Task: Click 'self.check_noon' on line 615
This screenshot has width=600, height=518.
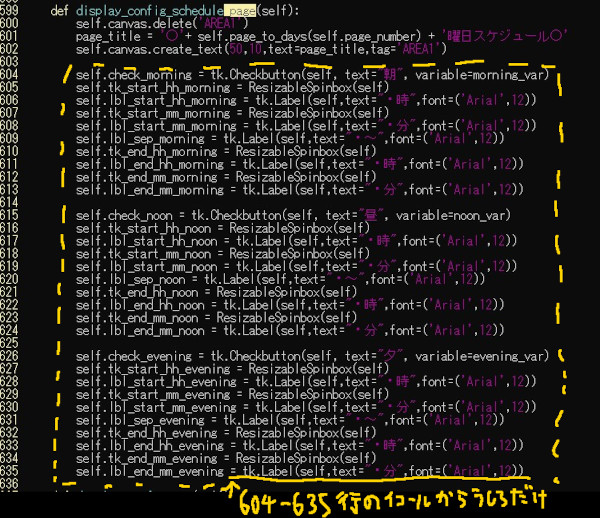Action: (124, 216)
